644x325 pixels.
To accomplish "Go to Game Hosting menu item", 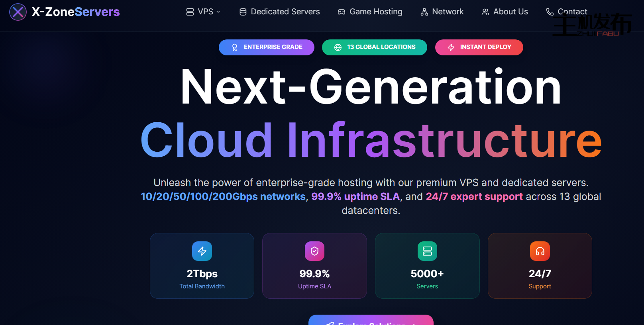I will [x=370, y=12].
